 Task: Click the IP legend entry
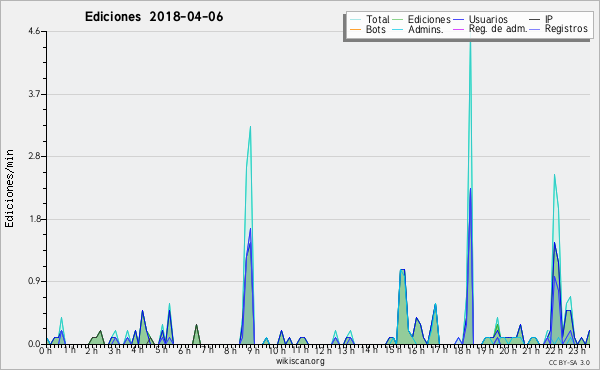541,19
